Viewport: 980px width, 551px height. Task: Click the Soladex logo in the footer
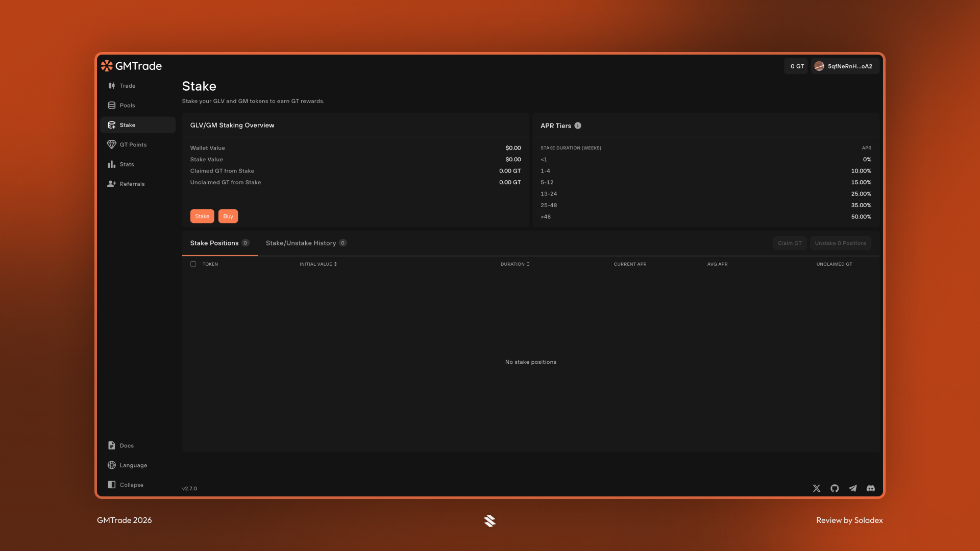tap(490, 520)
